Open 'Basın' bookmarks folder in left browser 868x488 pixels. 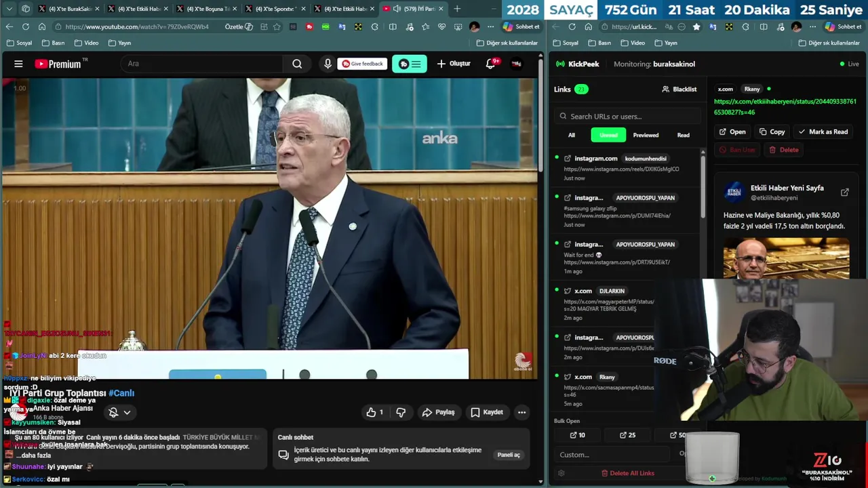coord(53,43)
